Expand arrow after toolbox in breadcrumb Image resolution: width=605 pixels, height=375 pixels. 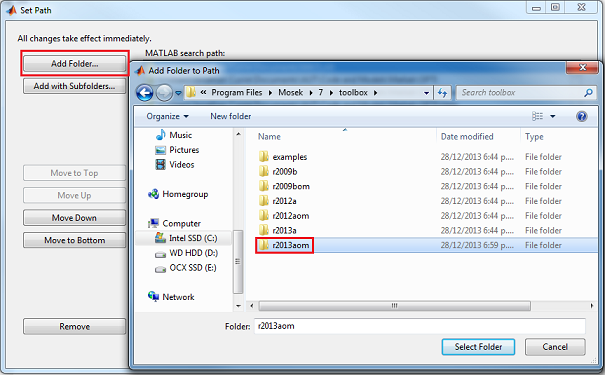[375, 93]
